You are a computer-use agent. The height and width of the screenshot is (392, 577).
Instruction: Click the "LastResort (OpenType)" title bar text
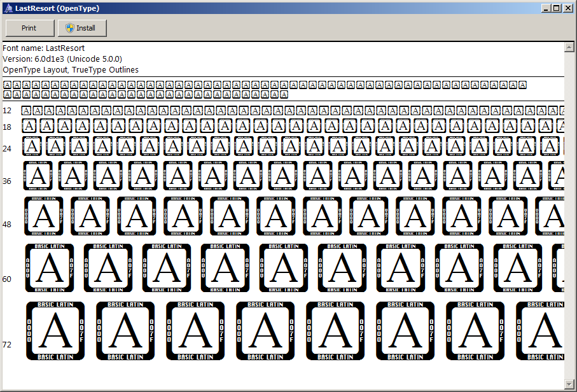click(x=57, y=8)
